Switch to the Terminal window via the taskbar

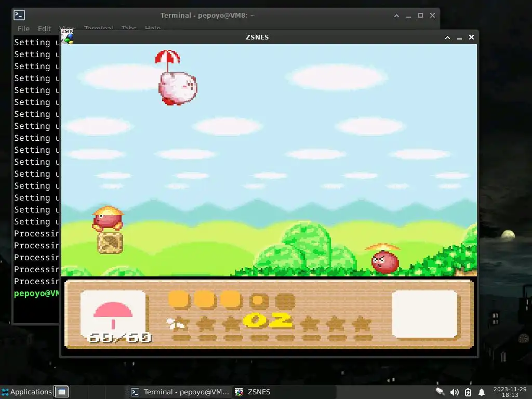(180, 392)
